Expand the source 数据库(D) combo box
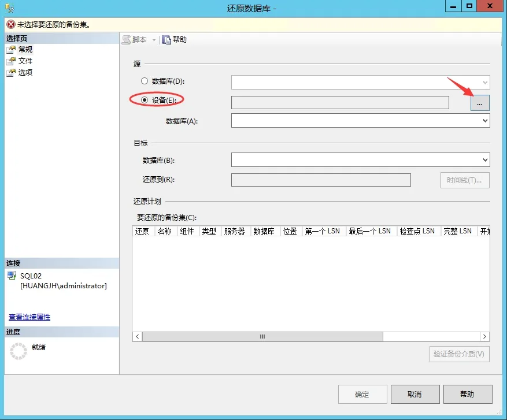This screenshot has height=420, width=507. (485, 83)
